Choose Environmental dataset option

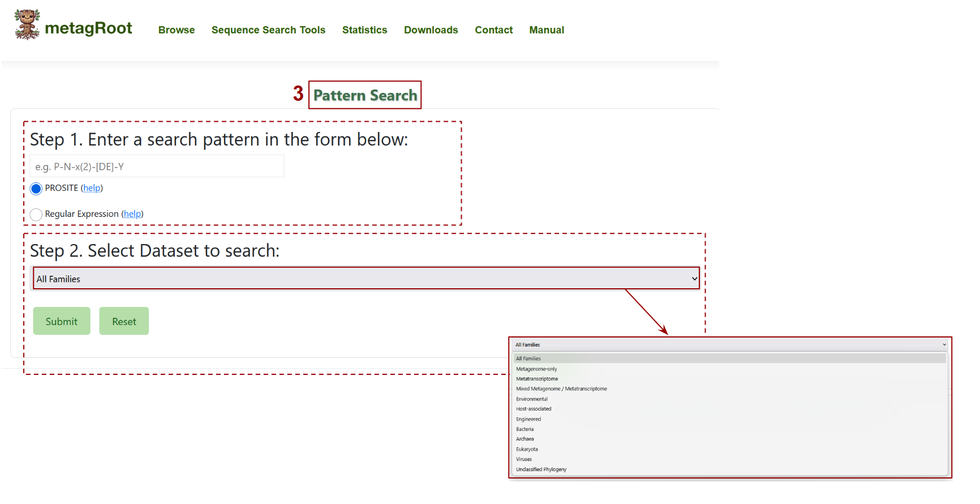[x=730, y=399]
